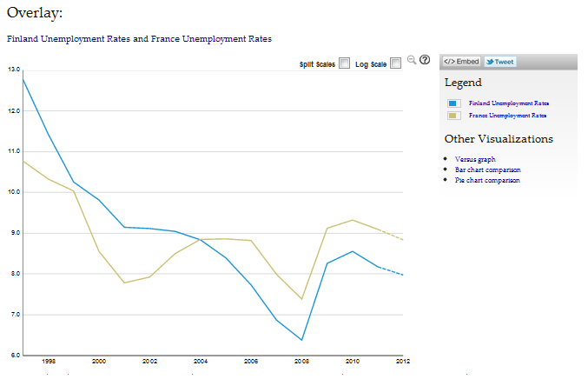Click the tan France legend swatch
This screenshot has height=379, width=588.
(453, 116)
